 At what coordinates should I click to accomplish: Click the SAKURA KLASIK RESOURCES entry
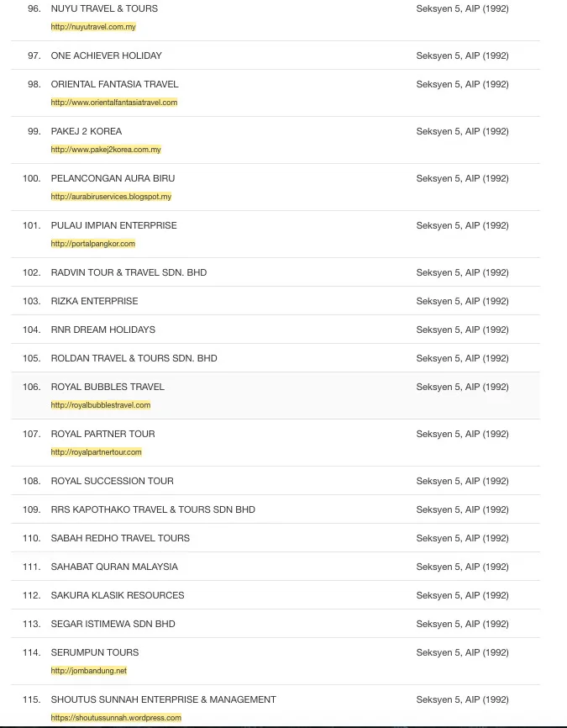[x=118, y=595]
